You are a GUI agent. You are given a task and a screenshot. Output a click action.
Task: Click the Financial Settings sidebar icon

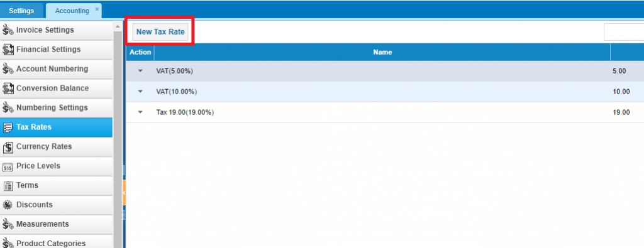pos(8,50)
